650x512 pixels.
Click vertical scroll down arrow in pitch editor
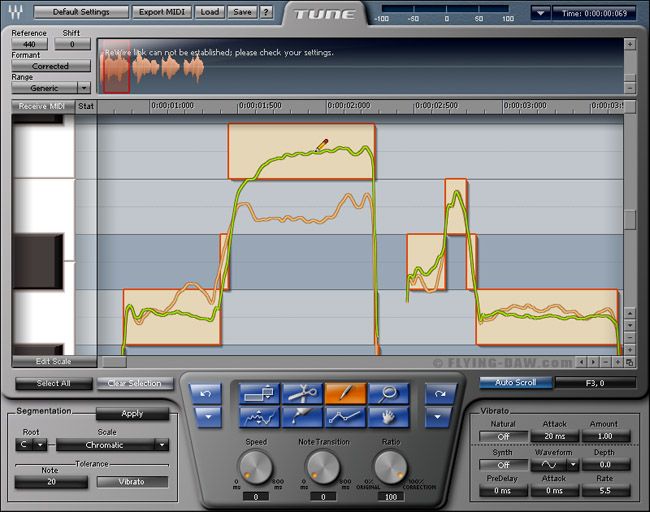pyautogui.click(x=630, y=325)
